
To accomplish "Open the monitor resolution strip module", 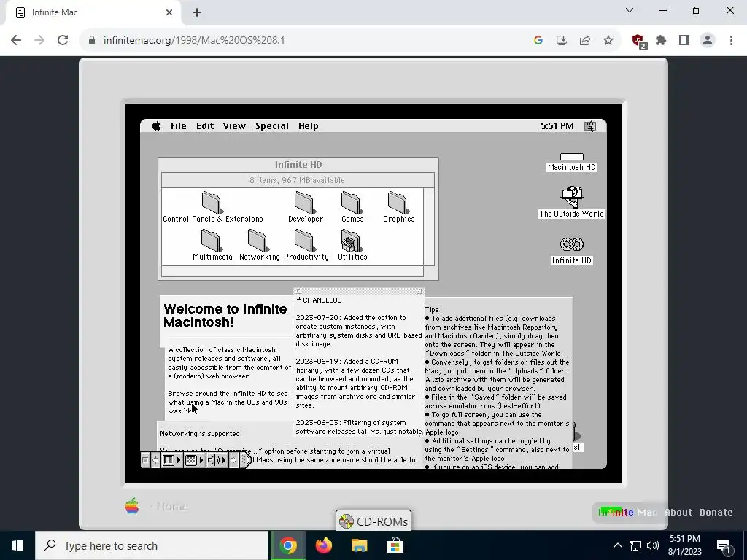I will (x=194, y=460).
